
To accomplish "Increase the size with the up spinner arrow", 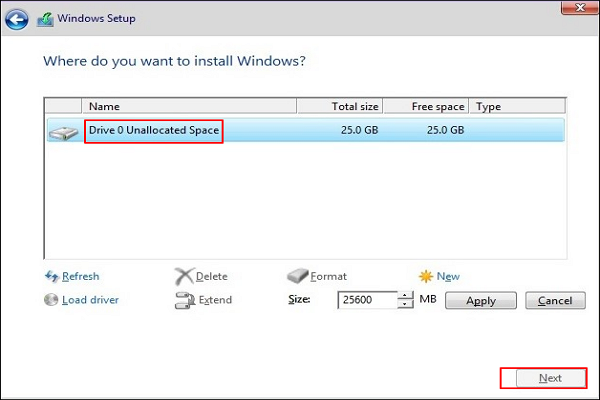I will click(x=405, y=296).
